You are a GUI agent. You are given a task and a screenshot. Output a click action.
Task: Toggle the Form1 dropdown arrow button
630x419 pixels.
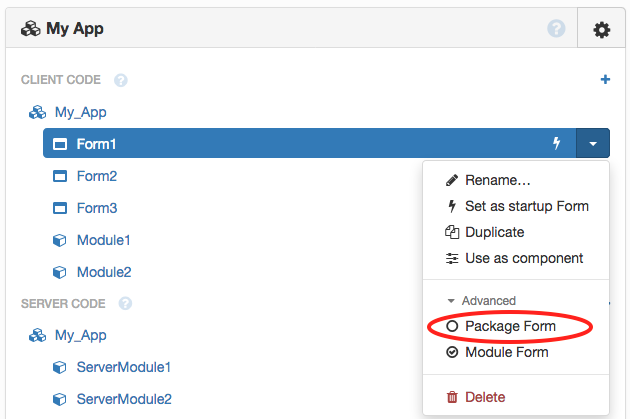tap(593, 144)
